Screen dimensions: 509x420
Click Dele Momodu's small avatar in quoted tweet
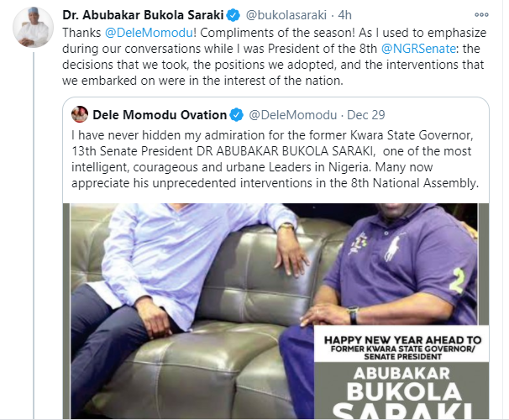[81, 114]
